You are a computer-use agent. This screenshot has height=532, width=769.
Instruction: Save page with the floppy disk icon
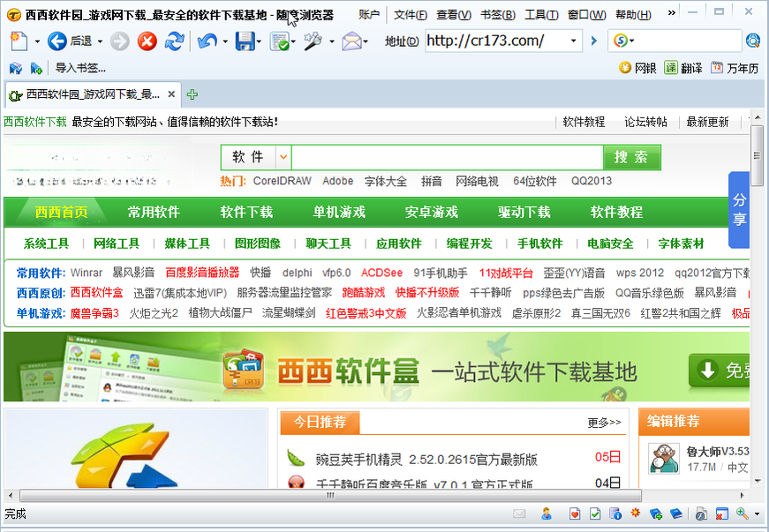tap(245, 41)
